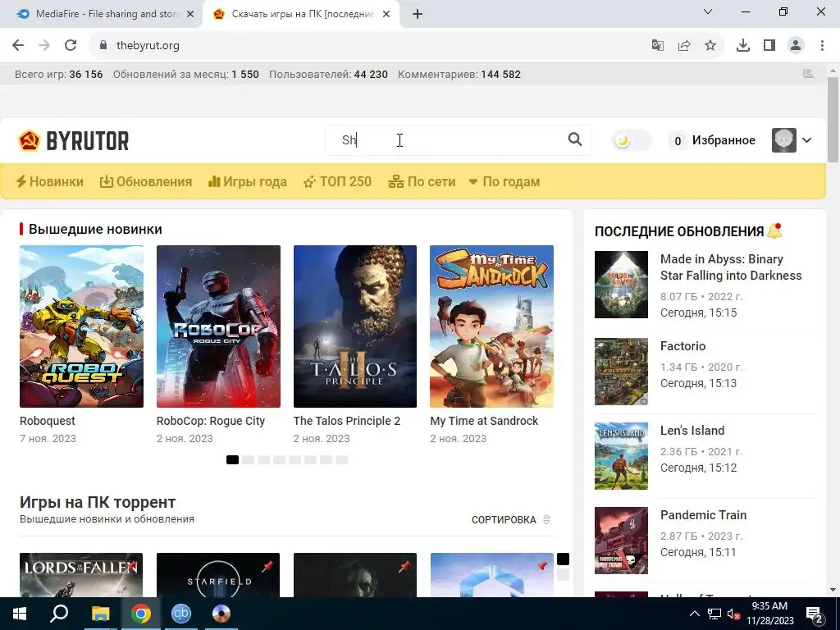Viewport: 840px width, 630px height.
Task: Toggle the Chrome side panel icon
Action: (769, 46)
